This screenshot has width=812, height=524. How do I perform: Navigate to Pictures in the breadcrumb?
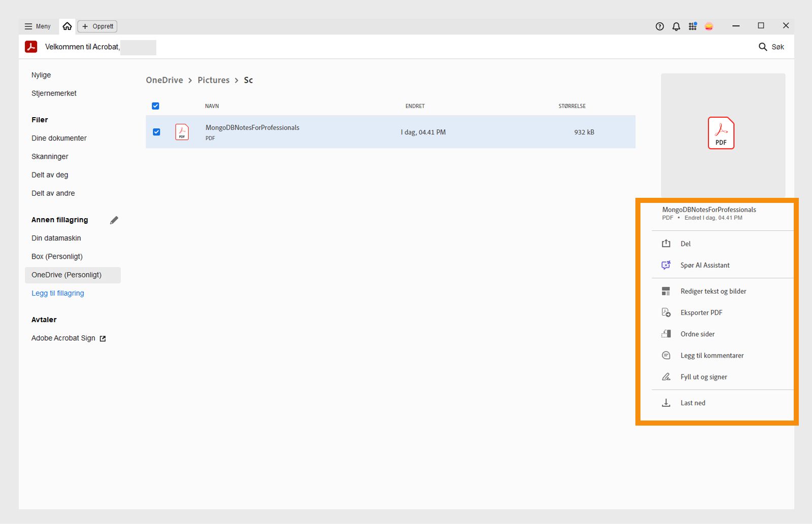[213, 80]
